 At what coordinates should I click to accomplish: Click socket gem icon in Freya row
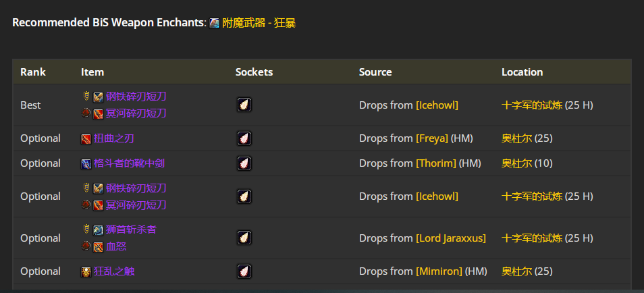point(244,138)
